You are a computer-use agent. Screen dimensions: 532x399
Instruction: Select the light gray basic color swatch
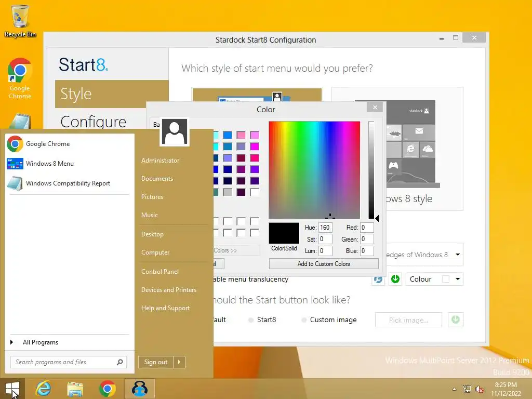(x=228, y=192)
